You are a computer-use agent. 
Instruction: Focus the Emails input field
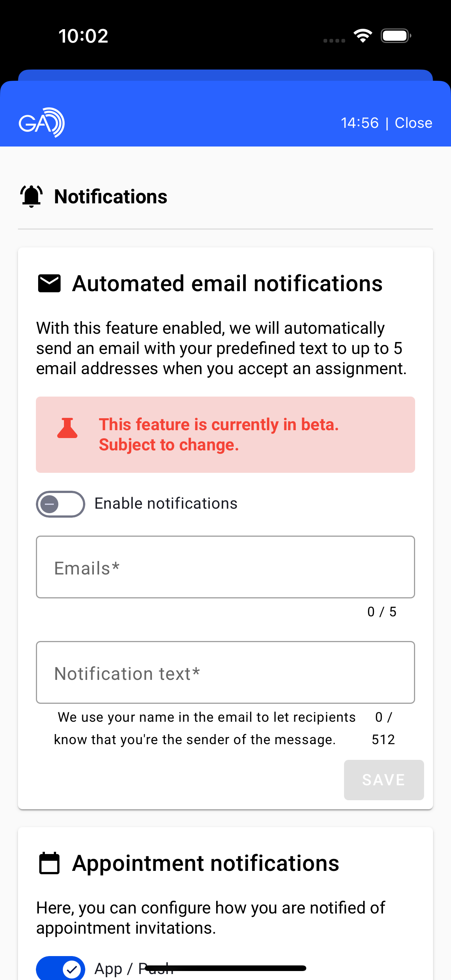click(225, 567)
